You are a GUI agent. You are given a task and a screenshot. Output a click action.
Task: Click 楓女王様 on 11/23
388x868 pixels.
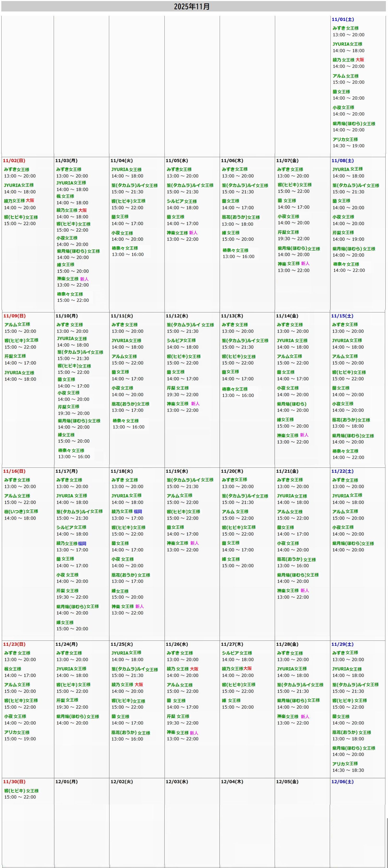[x=13, y=669]
